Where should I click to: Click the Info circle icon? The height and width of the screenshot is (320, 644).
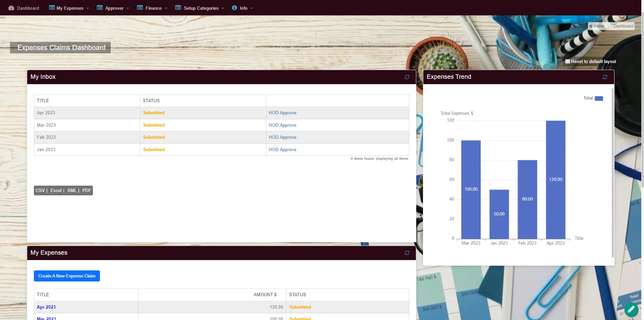[x=234, y=8]
